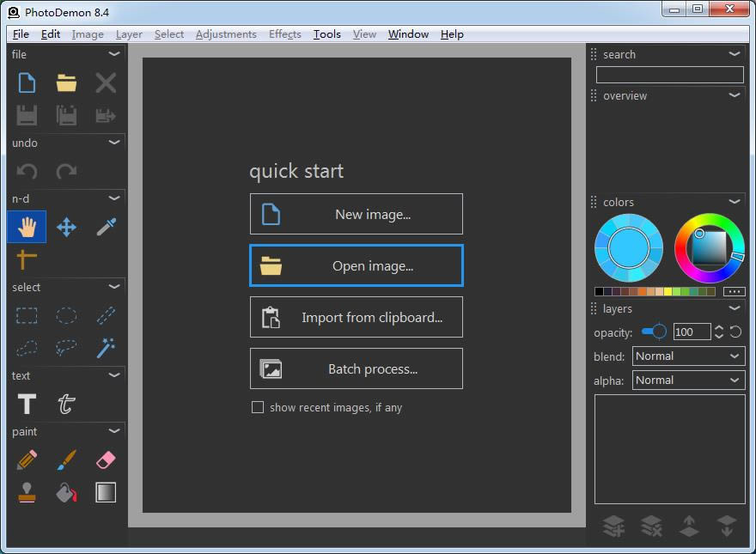756x554 pixels.
Task: Select the lasso selection tool
Action: [x=66, y=348]
